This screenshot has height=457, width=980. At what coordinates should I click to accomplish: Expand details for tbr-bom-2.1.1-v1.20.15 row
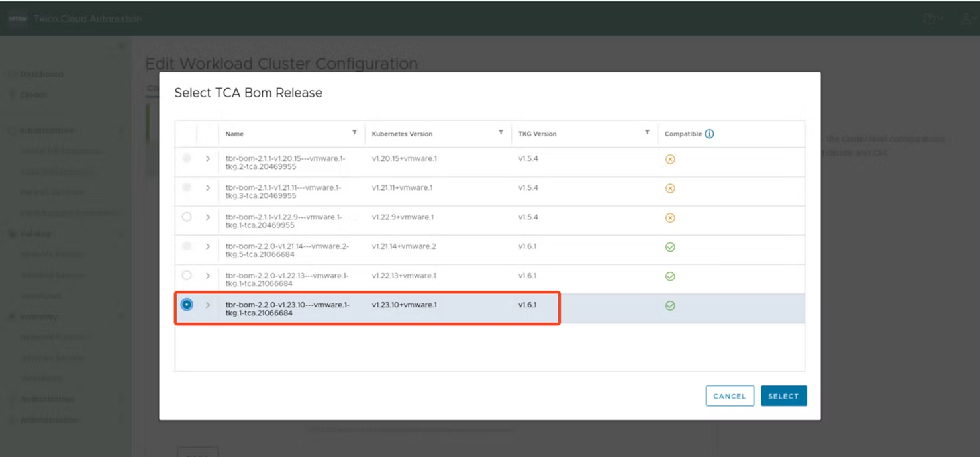pos(208,159)
